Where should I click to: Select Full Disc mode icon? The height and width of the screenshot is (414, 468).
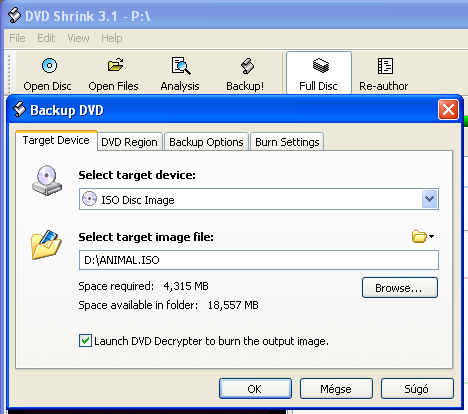[320, 65]
